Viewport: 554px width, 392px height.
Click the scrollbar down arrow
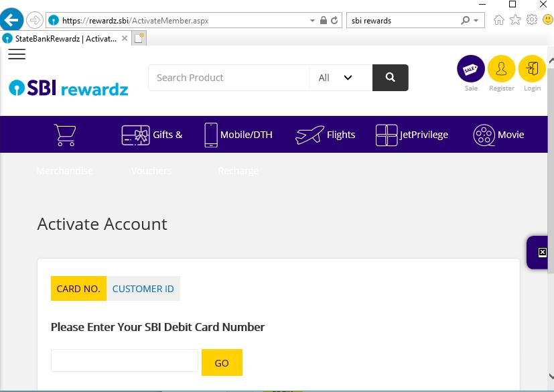click(x=551, y=377)
